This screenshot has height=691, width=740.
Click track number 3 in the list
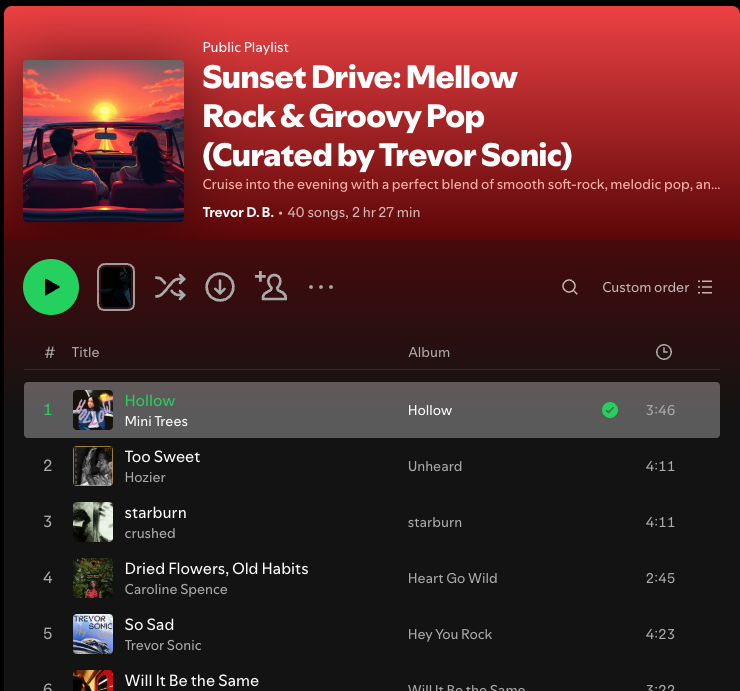[x=48, y=522]
